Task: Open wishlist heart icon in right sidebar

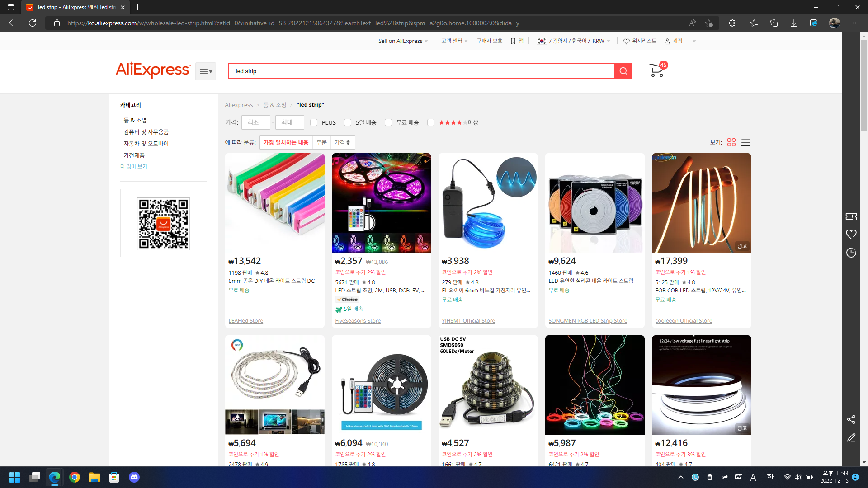Action: point(851,235)
